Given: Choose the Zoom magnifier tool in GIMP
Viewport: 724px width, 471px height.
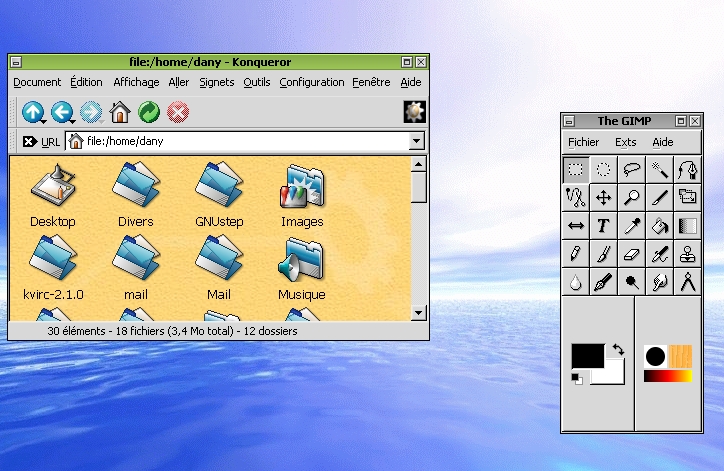Looking at the screenshot, I should (x=632, y=198).
